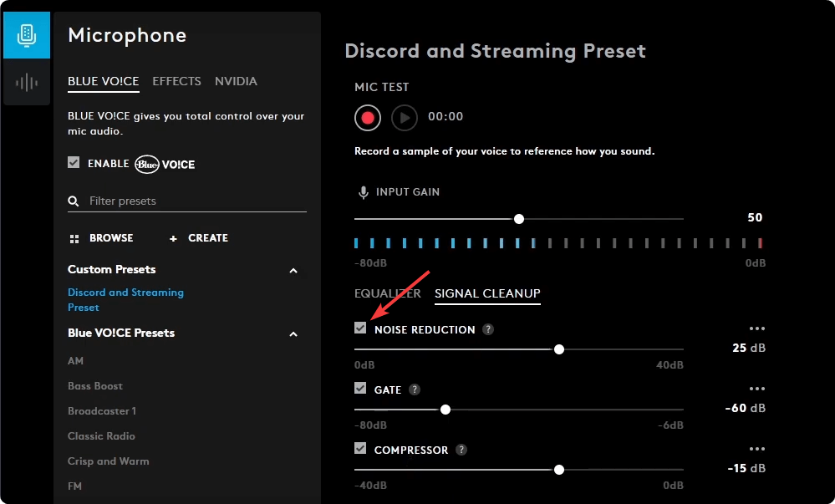
Task: Select the Broadcaster 1 preset
Action: [102, 410]
